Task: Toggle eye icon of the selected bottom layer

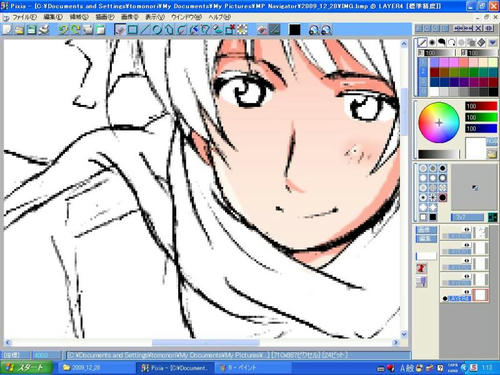Action: 467,292
